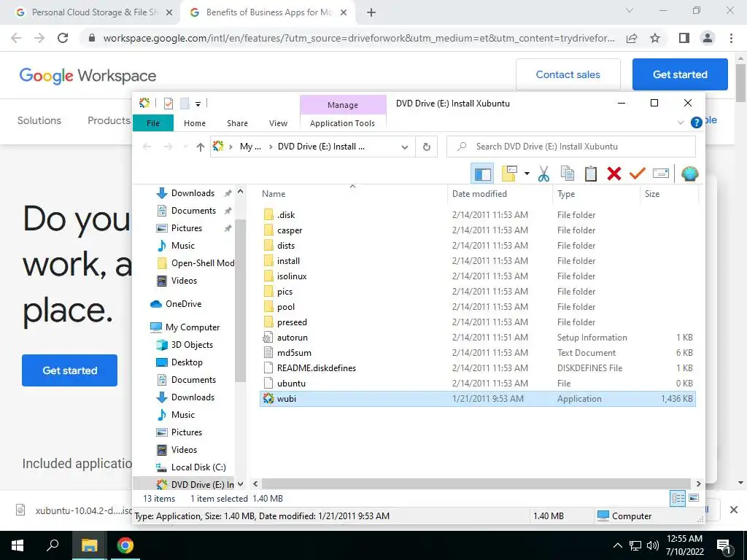
Task: Click the Classic Explorer shell settings icon
Action: (x=689, y=174)
